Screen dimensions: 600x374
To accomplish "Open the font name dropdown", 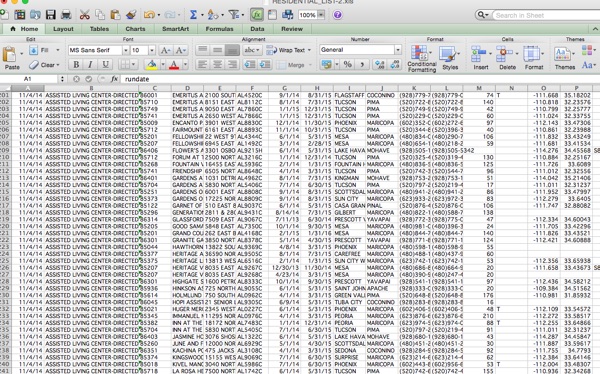I will (x=126, y=50).
